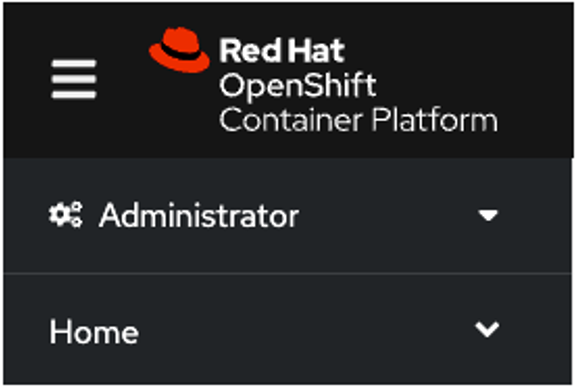Go to the console home via the Red Hat OpenShift logo
The height and width of the screenshot is (387, 577).
323,79
